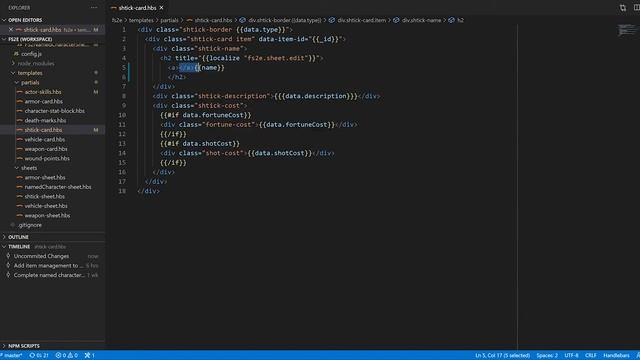Screen dimensions: 640x360
Task: Open vehicle-sheet.hbs file
Action: 46,206
